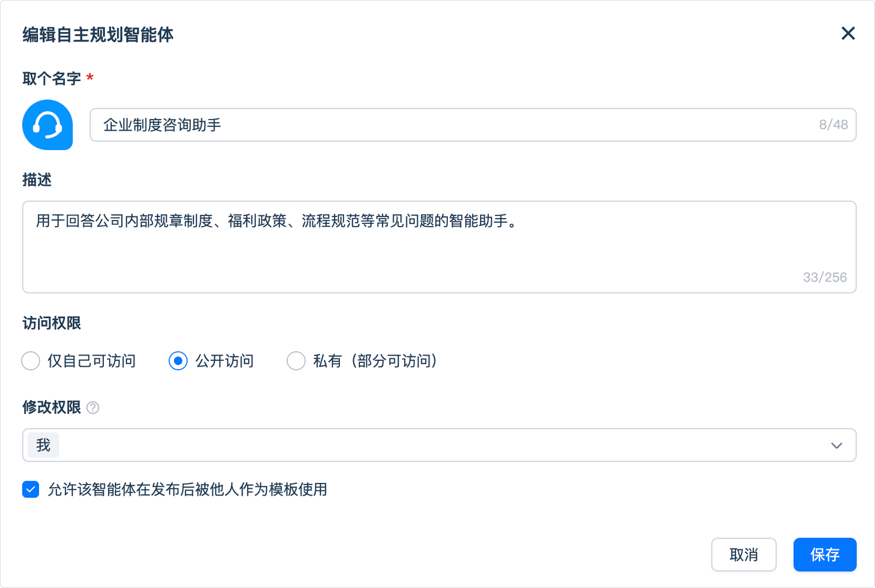This screenshot has width=875, height=588.
Task: Click the 8/48 name character counter
Action: 833,125
